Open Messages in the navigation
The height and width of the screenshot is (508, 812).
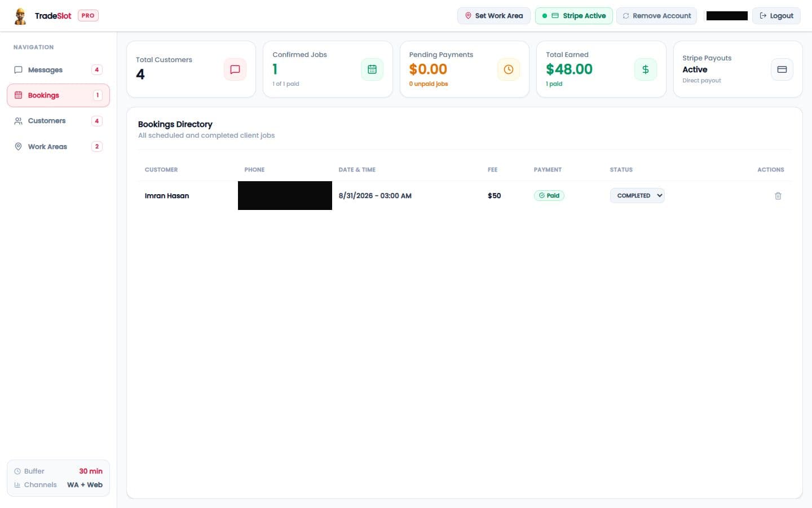[x=58, y=70]
